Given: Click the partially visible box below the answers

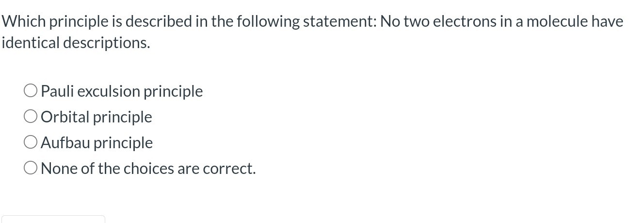Looking at the screenshot, I should [53, 219].
